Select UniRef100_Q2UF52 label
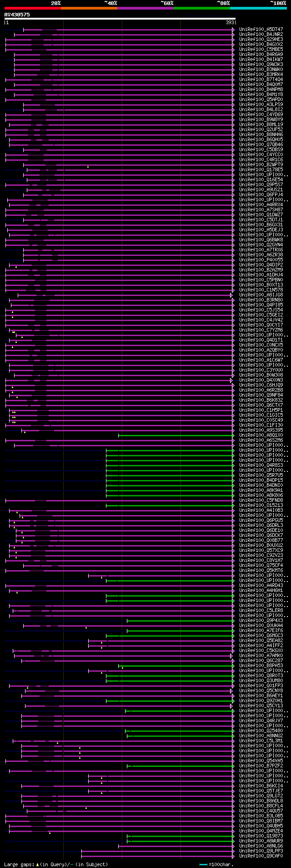 click(x=261, y=130)
